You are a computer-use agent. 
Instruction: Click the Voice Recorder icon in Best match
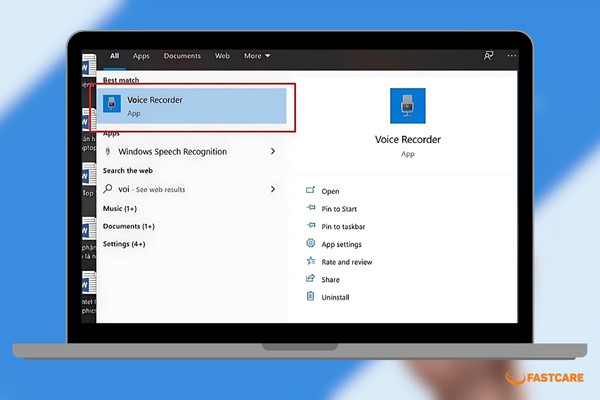tap(112, 103)
